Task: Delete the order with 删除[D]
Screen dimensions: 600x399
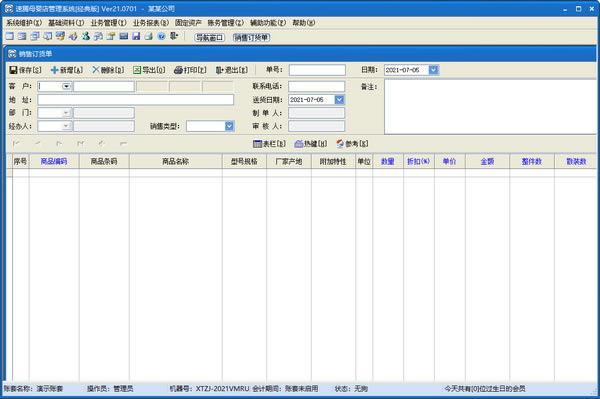Action: 108,70
